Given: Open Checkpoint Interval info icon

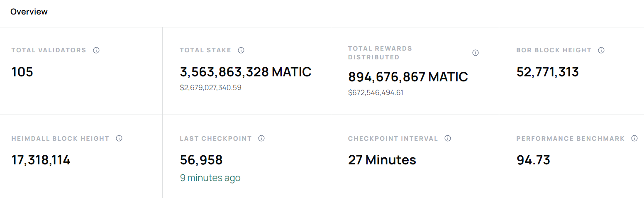Looking at the screenshot, I should pos(448,138).
